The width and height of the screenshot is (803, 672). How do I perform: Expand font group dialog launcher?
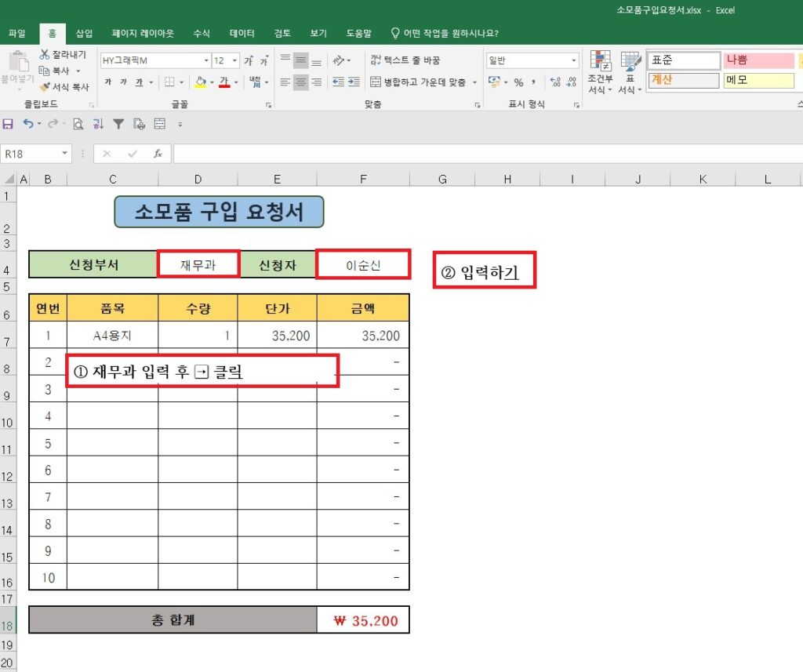pyautogui.click(x=268, y=105)
